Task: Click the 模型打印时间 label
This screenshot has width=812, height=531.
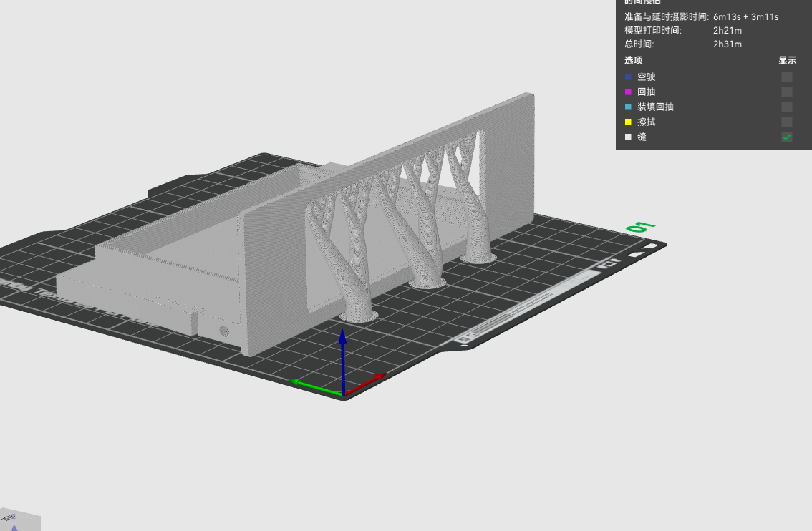Action: coord(653,31)
